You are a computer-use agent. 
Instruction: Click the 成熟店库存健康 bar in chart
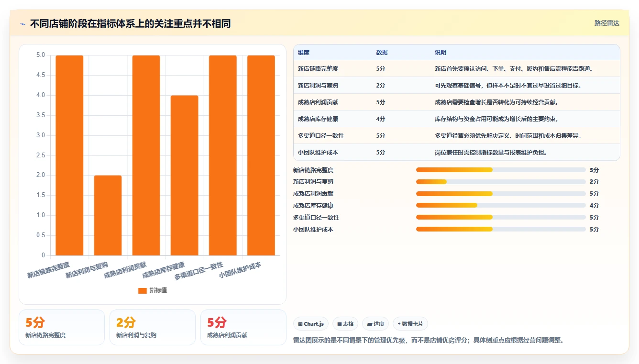[184, 176]
